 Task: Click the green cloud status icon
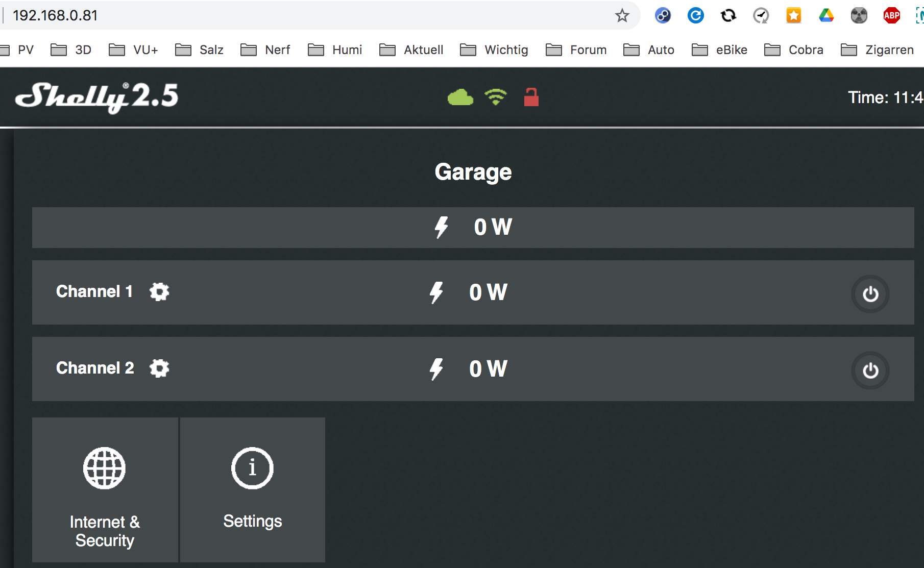tap(460, 97)
